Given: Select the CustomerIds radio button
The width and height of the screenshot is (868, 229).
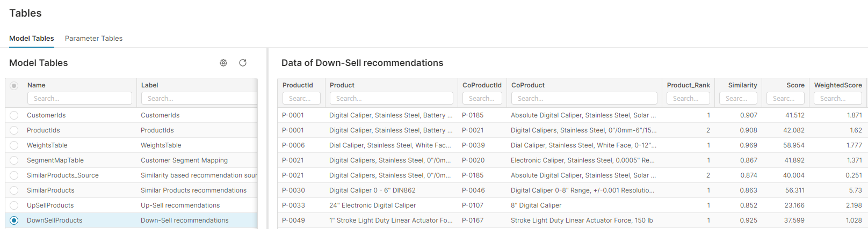Looking at the screenshot, I should 14,115.
